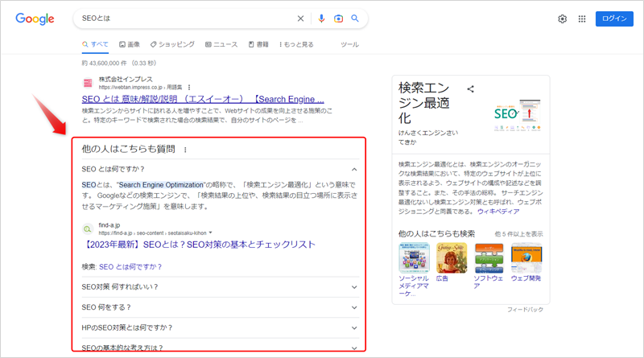Open options beside 他の人はこちらも質問
This screenshot has width=644, height=358.
click(185, 150)
